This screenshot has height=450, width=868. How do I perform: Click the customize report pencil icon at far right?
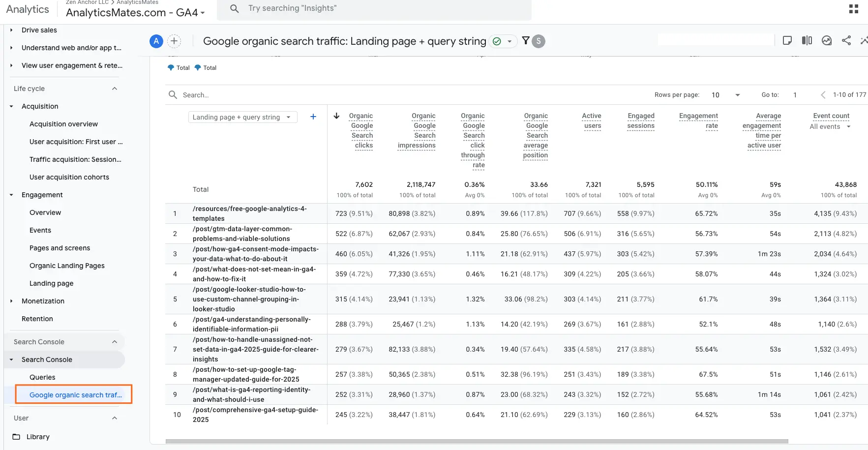[864, 40]
